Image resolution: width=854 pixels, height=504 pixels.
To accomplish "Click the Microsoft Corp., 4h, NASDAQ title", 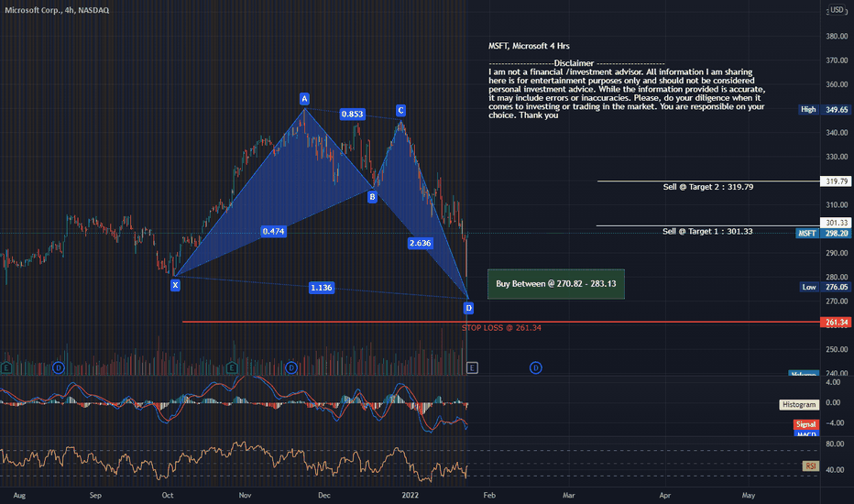I will click(57, 10).
